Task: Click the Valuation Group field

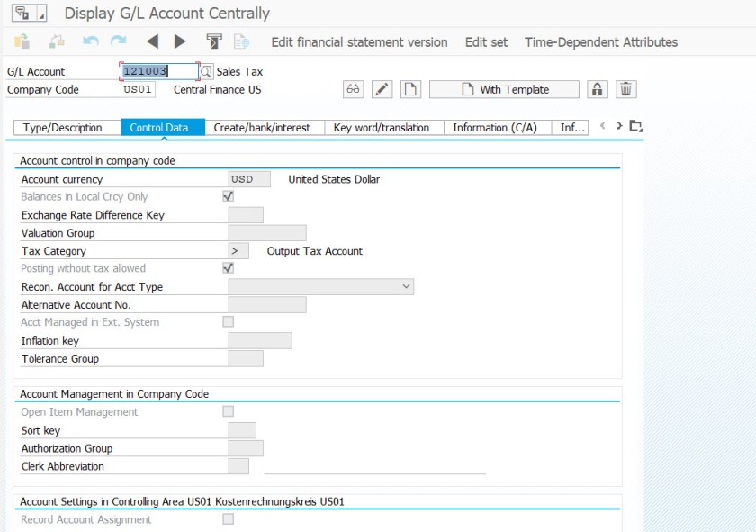Action: tap(267, 233)
